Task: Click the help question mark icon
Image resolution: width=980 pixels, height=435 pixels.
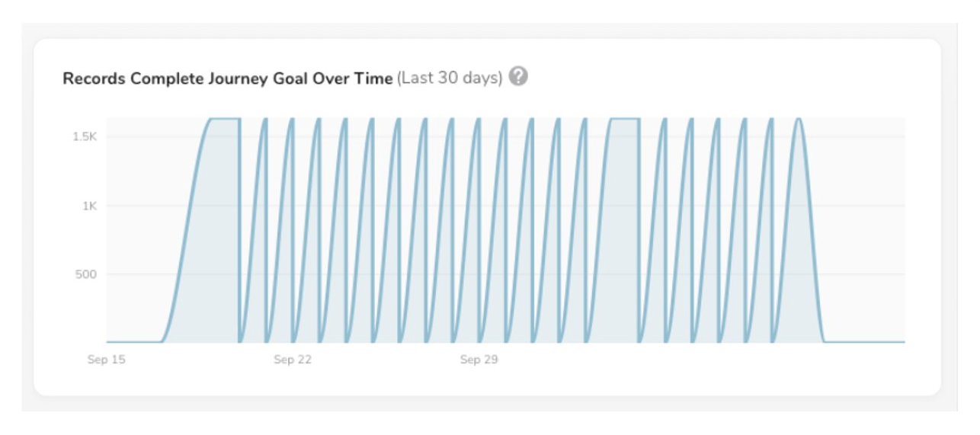Action: tap(518, 78)
